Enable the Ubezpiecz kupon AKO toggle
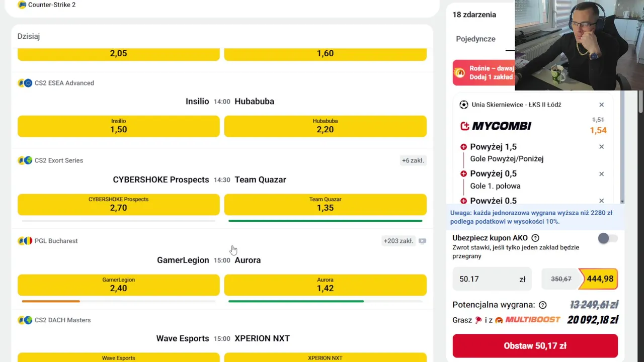 click(x=607, y=239)
